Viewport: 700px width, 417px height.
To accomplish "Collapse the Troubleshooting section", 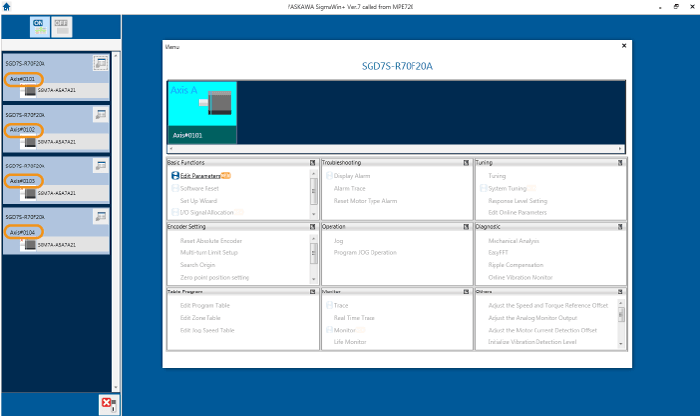I will 467,162.
